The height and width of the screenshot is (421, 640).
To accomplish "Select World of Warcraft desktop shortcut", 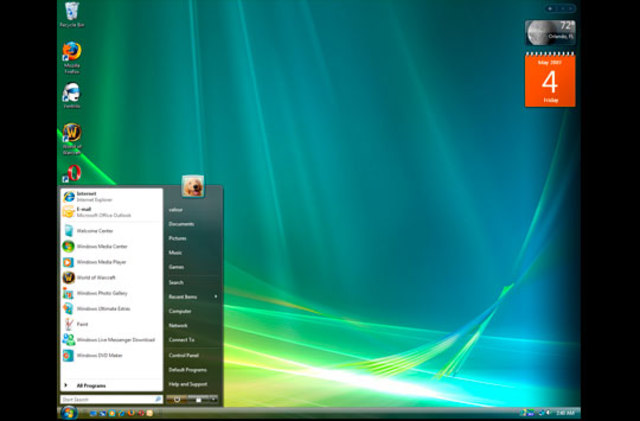I will (x=72, y=139).
